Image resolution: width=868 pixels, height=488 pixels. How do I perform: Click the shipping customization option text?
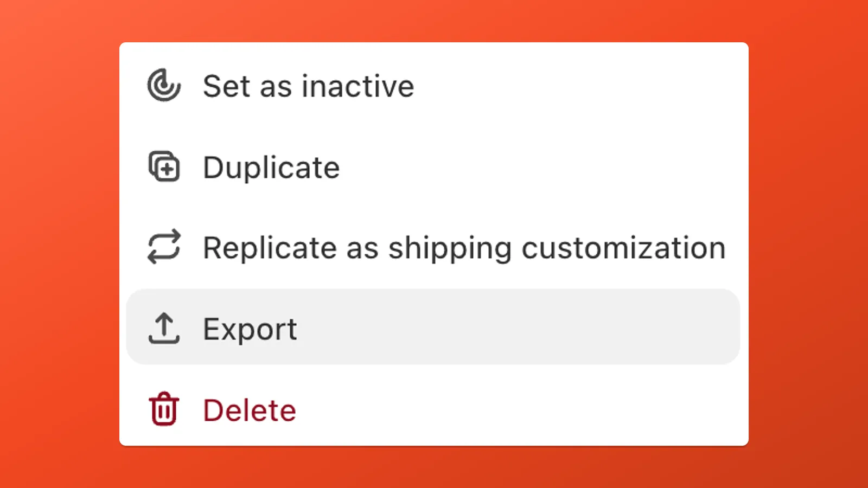click(464, 248)
